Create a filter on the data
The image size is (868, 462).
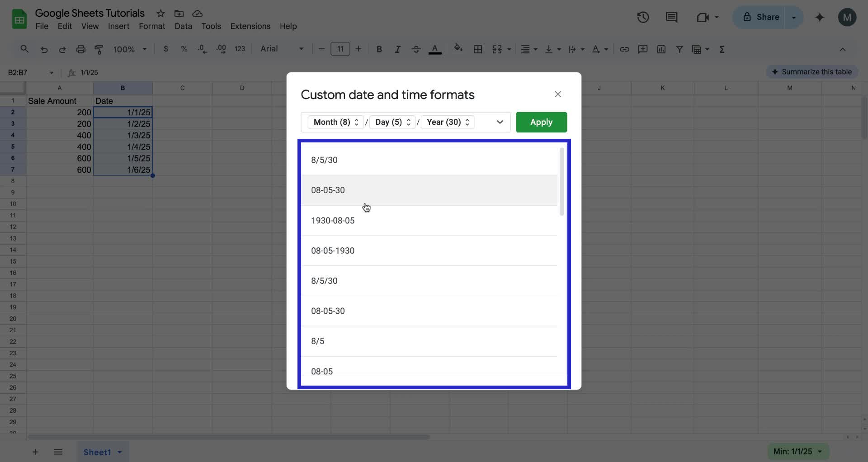[x=679, y=49]
